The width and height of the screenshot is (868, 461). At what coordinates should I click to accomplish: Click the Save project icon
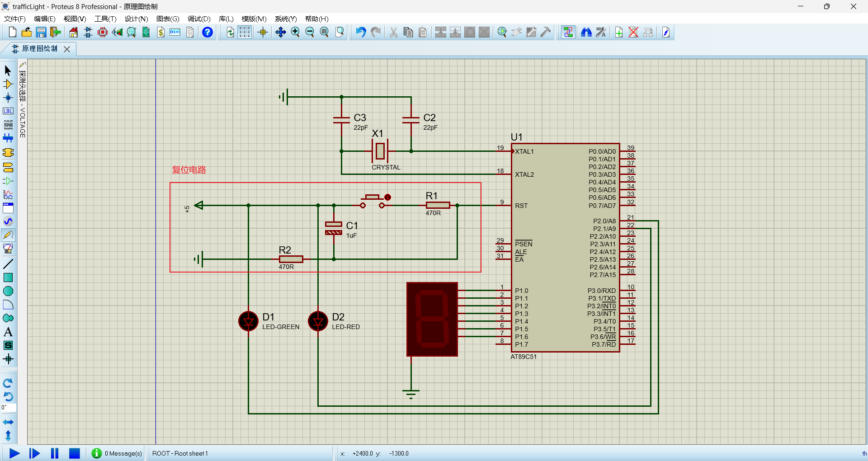coord(41,32)
